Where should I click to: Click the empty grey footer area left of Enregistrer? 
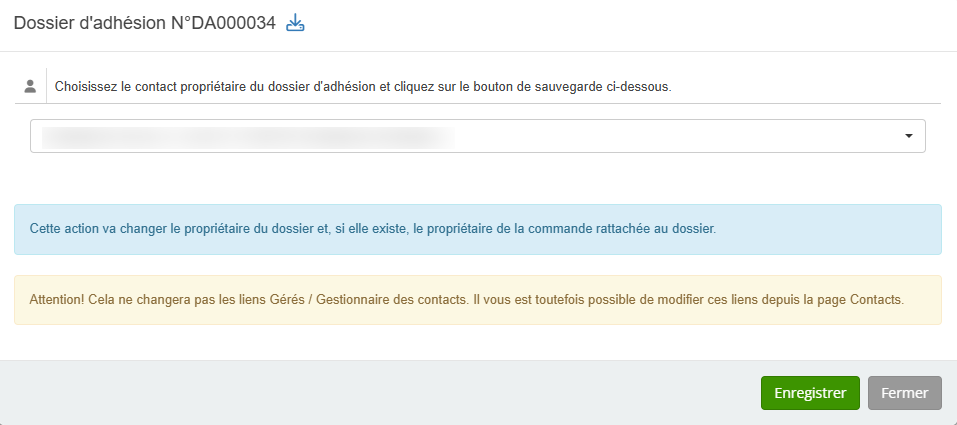coord(380,393)
